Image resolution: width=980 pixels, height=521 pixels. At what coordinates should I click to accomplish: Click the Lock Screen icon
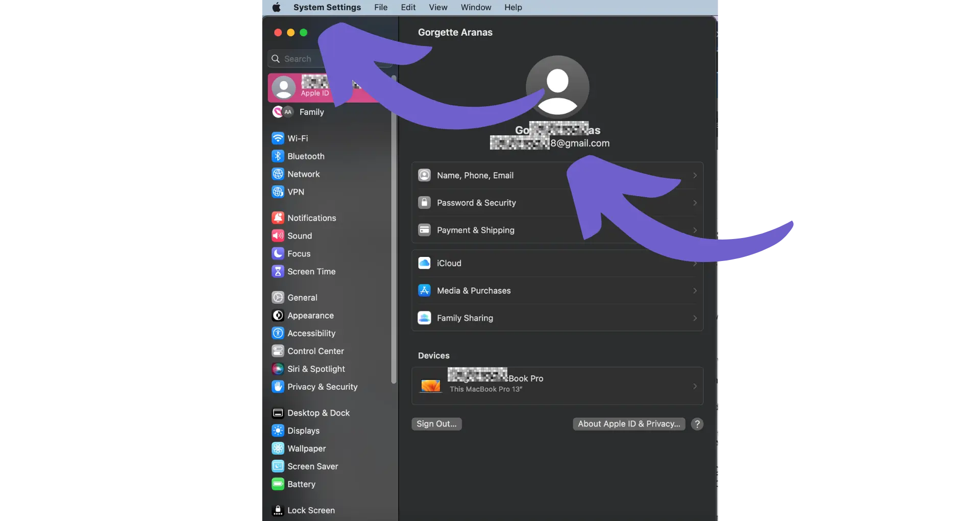(x=278, y=511)
